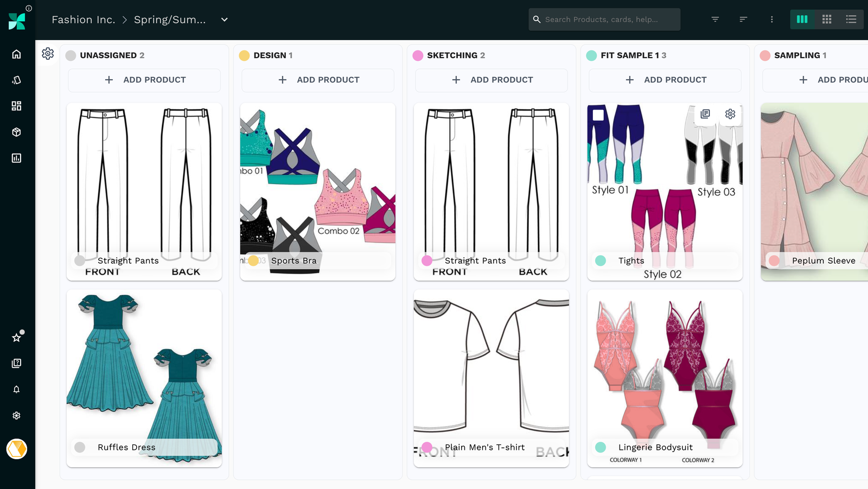
Task: Open the filter icon in the top bar
Action: (714, 19)
